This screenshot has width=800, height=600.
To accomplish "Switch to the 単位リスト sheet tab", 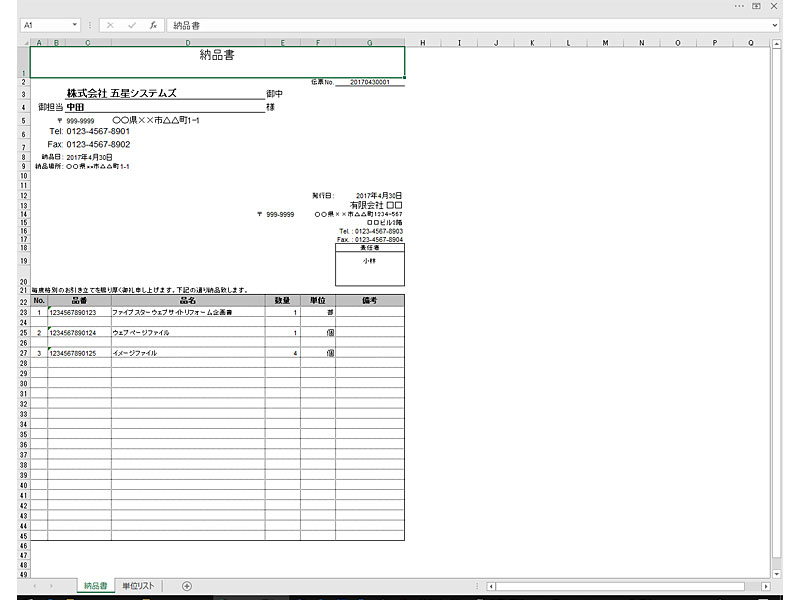I will click(137, 585).
